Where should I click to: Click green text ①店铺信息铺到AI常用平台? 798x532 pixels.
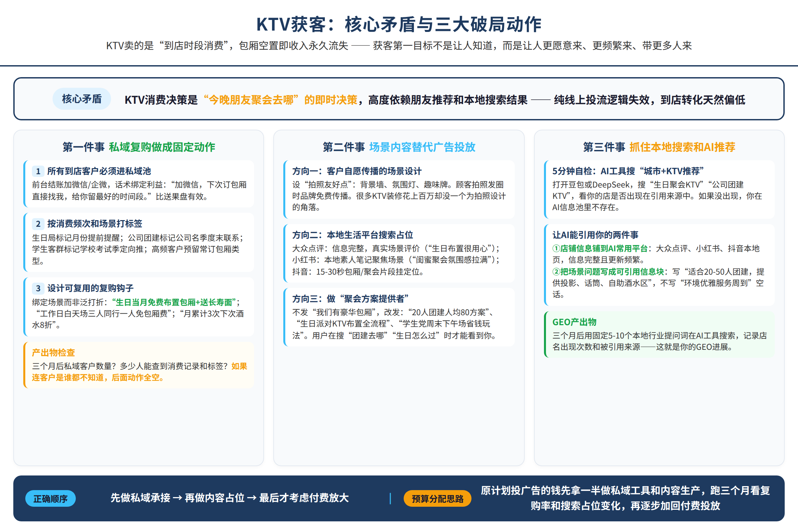click(600, 249)
